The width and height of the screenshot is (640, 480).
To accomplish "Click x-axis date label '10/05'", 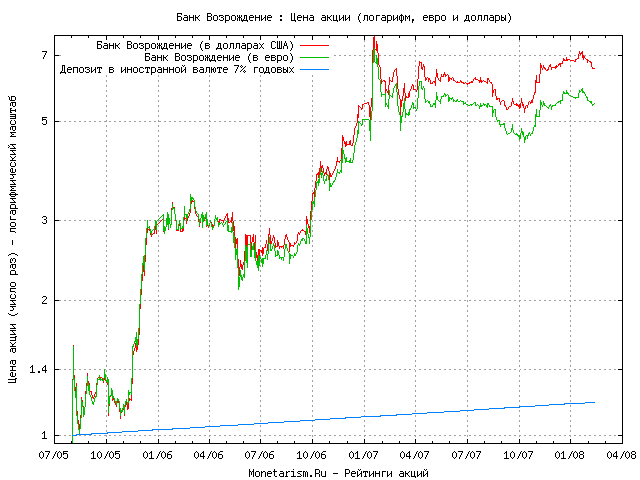I will pos(105,455).
